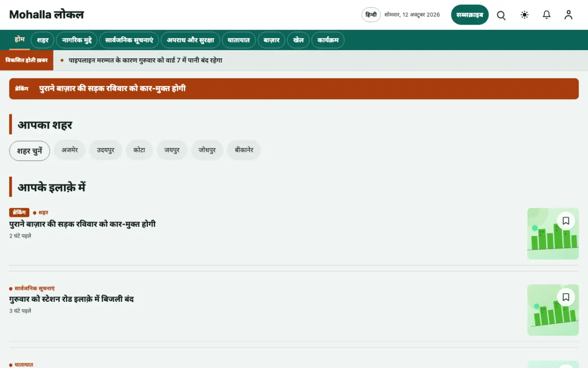Click thumbnail of the कार-मुक्त story
Viewport: 588px width, 368px height.
[553, 234]
